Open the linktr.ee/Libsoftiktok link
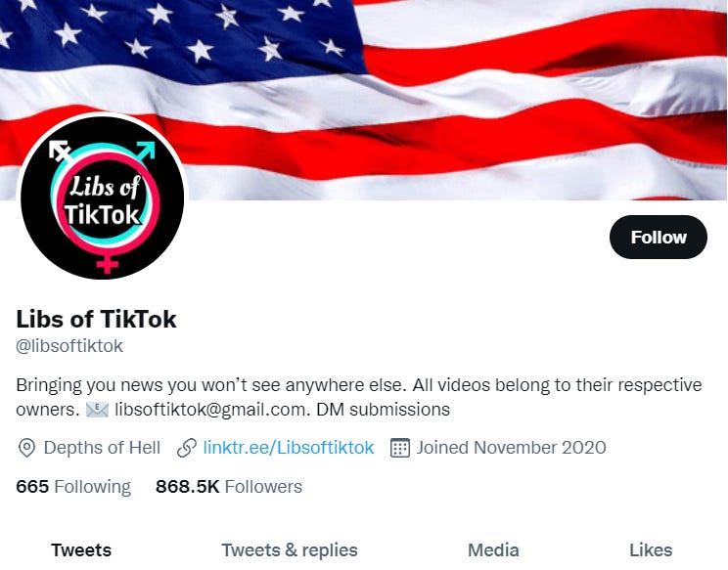The width and height of the screenshot is (728, 570). click(289, 448)
